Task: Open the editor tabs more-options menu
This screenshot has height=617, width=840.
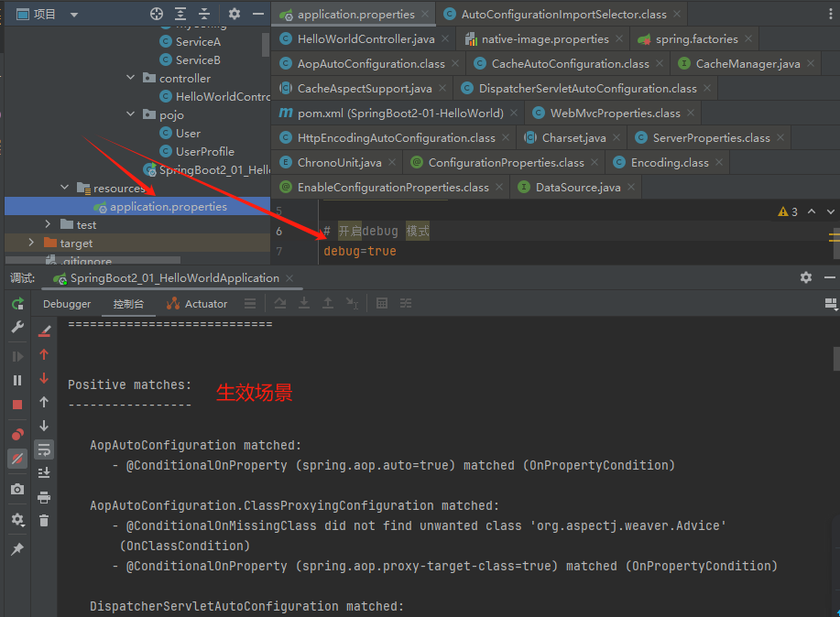Action: (x=830, y=15)
